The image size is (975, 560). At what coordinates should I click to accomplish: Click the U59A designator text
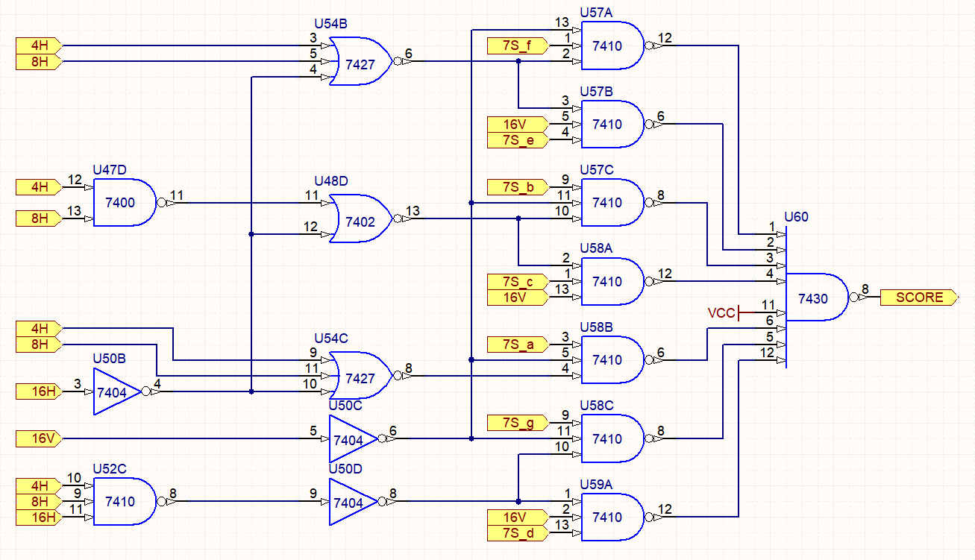pos(597,485)
